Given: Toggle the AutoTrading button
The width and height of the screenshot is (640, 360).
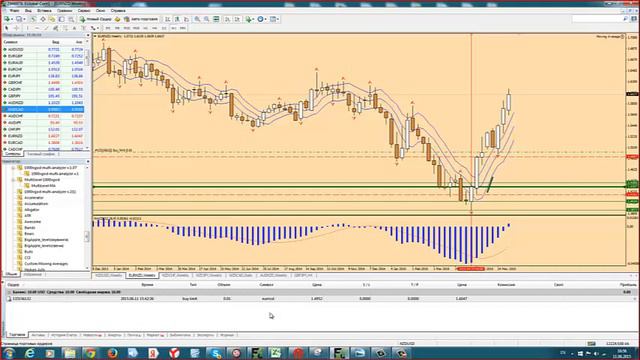Looking at the screenshot, I should point(141,19).
